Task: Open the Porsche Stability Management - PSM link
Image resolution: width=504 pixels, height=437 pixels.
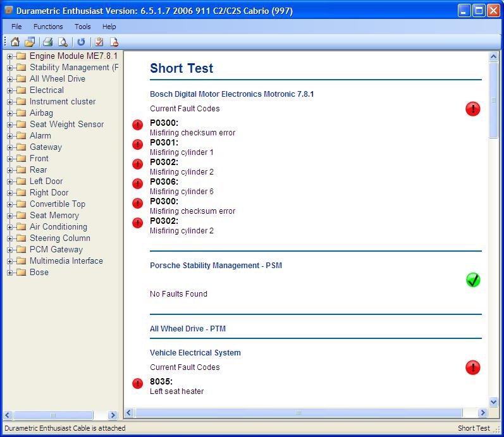Action: coord(216,266)
